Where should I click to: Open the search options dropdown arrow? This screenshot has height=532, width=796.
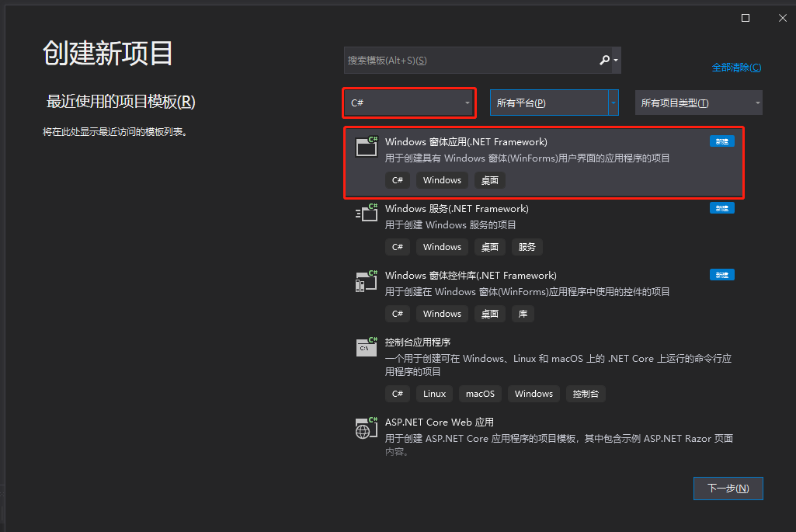pos(616,61)
